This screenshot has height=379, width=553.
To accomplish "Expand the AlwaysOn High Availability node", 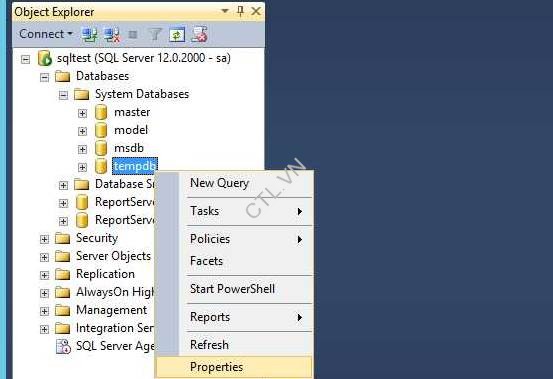I will pyautogui.click(x=44, y=293).
